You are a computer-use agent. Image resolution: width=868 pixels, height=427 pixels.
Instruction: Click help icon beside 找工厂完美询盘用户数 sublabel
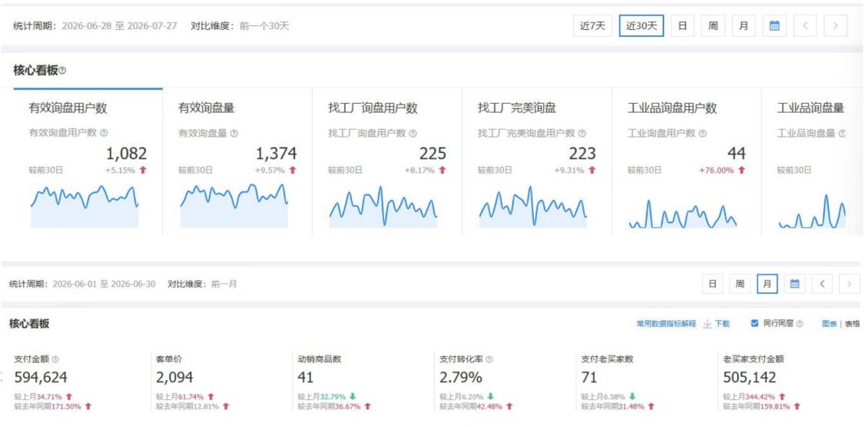[581, 133]
